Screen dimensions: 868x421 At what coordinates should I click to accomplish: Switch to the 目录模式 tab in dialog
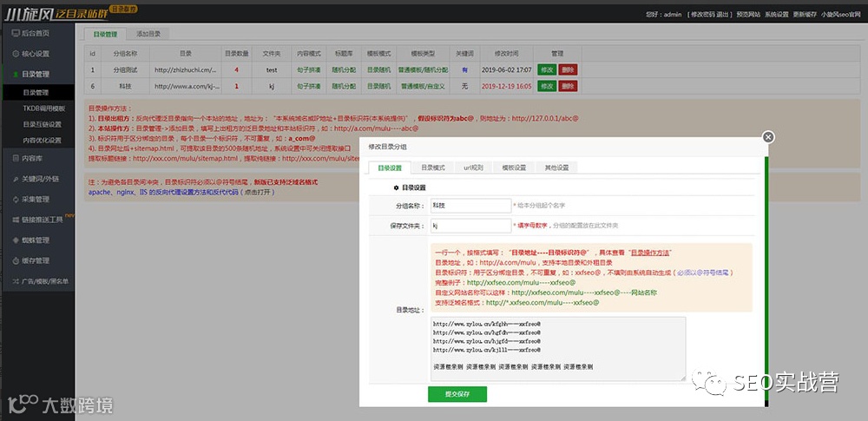point(433,168)
